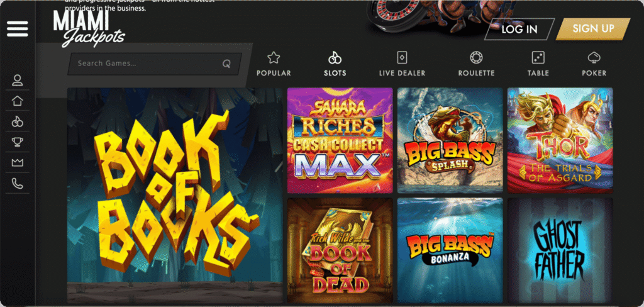Click the search magnifier icon
644x307 pixels.
(226, 64)
